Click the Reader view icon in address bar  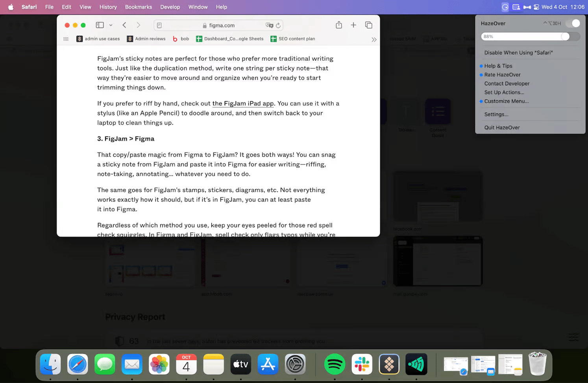click(159, 25)
